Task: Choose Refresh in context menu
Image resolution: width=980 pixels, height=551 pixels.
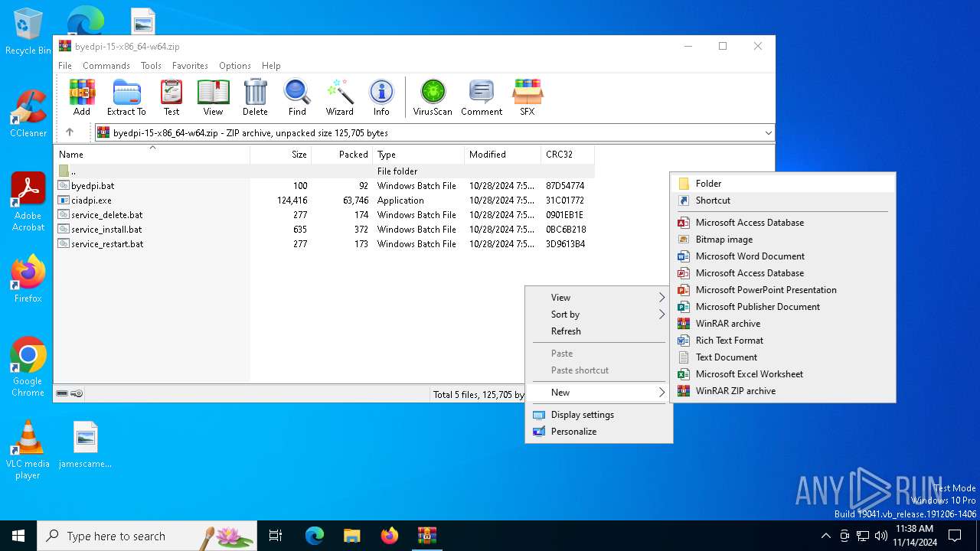Action: pyautogui.click(x=599, y=331)
